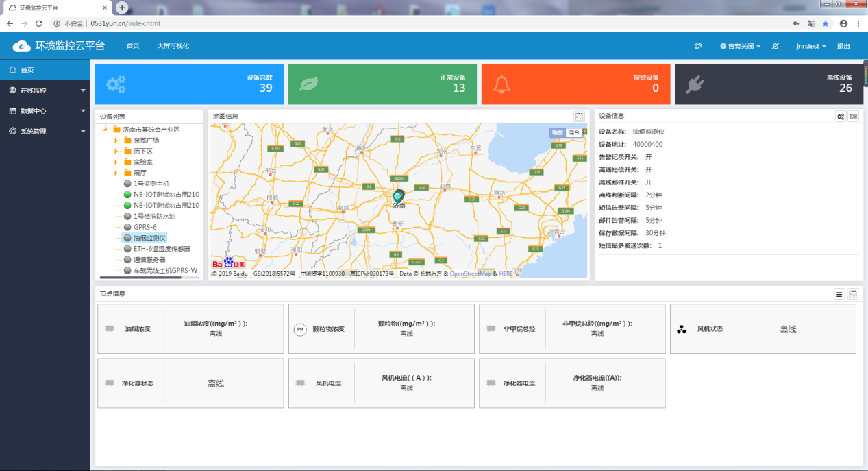Screen dimensions: 868x471
Task: Click the sensor icon beside 风机电流
Action: [x=300, y=383]
